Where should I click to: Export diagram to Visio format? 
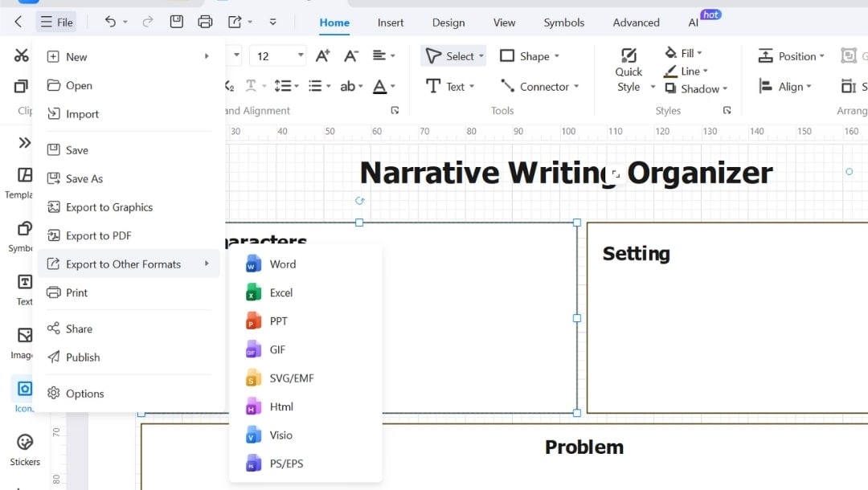tap(305, 435)
